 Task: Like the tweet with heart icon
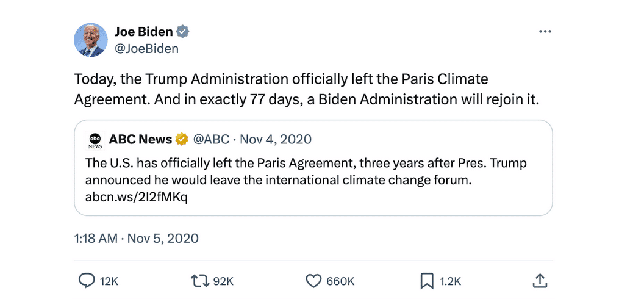pyautogui.click(x=313, y=281)
